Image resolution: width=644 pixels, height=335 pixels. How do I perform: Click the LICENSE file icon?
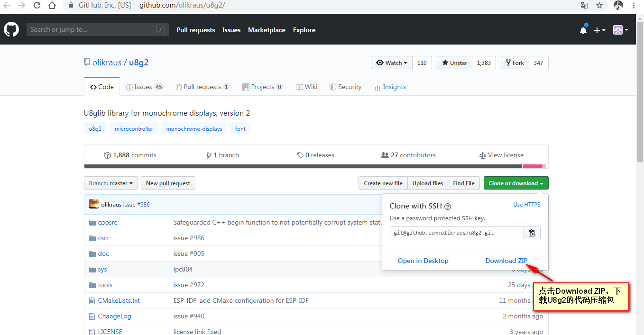click(92, 332)
